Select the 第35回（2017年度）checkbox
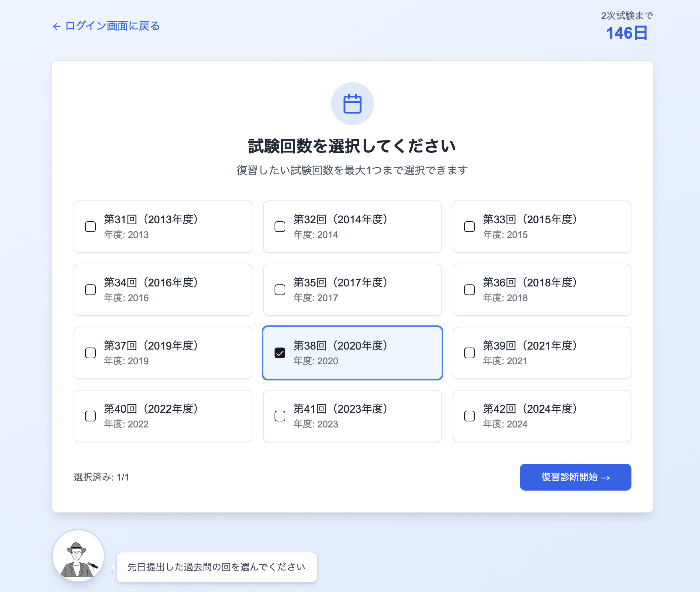This screenshot has width=700, height=592. (x=279, y=289)
